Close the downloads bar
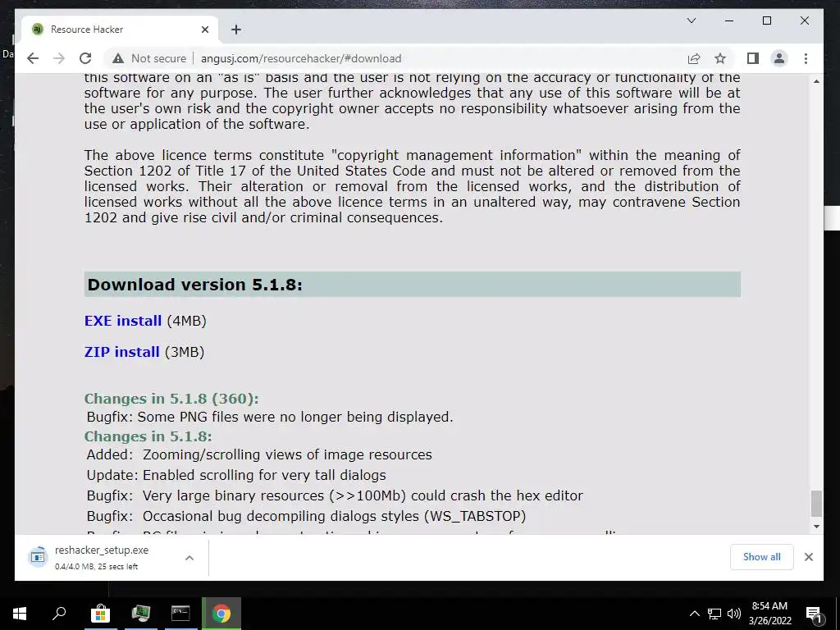Screen dimensions: 840x630 click(x=808, y=557)
